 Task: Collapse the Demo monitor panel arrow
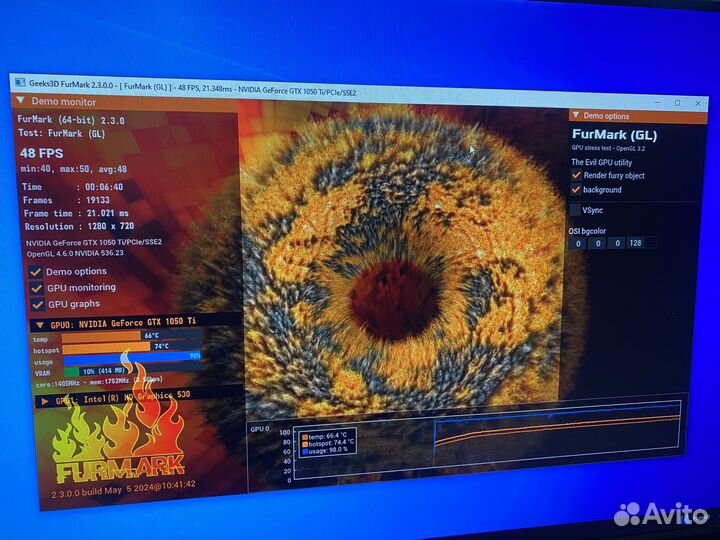coord(21,101)
